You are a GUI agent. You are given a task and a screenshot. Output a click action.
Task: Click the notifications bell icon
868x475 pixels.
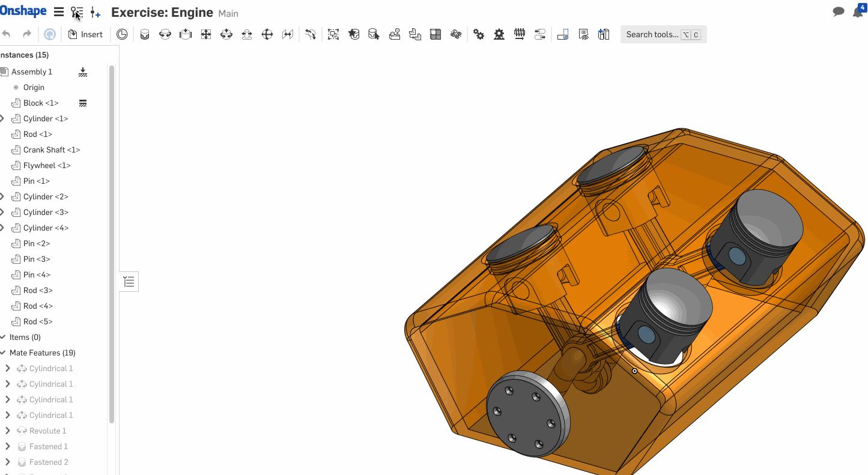[858, 12]
